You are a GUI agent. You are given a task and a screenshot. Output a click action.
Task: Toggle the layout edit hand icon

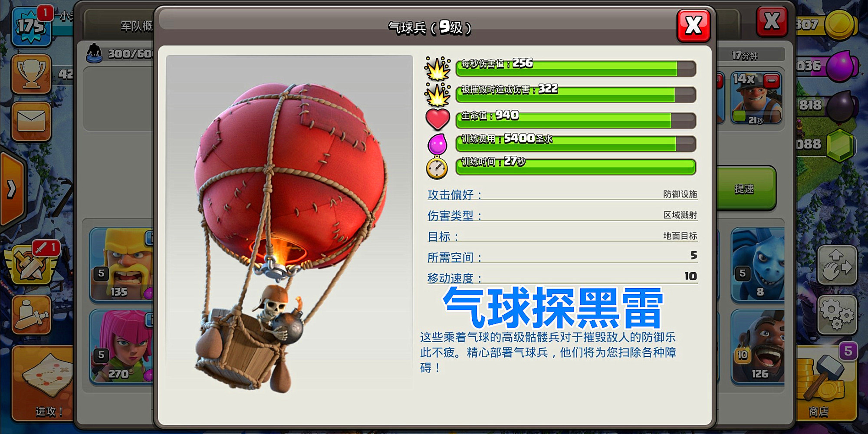tap(837, 265)
